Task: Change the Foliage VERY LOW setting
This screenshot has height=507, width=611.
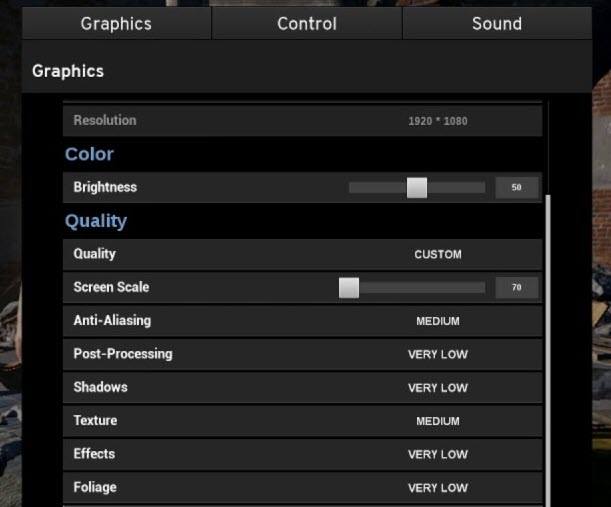Action: [437, 488]
